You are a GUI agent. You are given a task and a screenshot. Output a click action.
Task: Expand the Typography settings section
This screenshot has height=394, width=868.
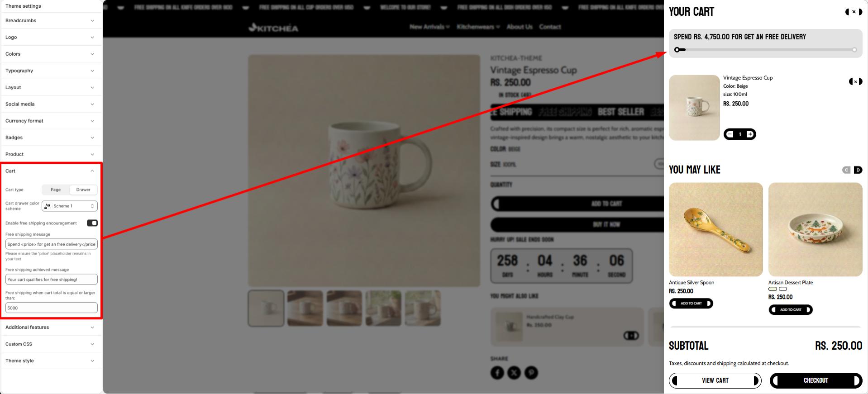click(x=50, y=71)
